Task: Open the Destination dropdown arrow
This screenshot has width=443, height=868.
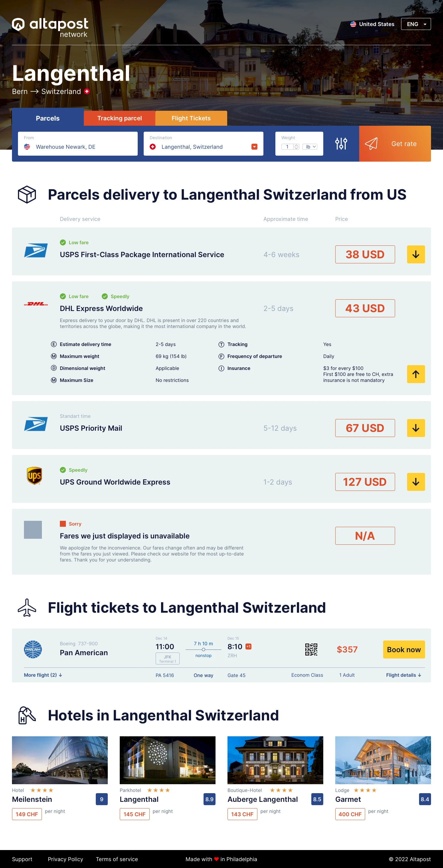Action: tap(254, 147)
